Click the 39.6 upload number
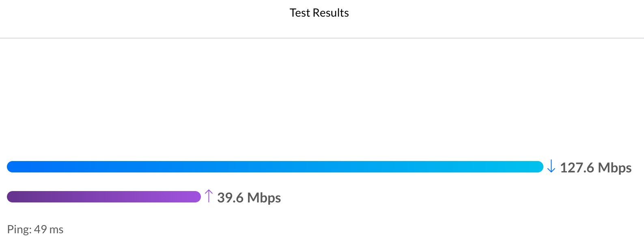The height and width of the screenshot is (243, 644). pyautogui.click(x=230, y=198)
